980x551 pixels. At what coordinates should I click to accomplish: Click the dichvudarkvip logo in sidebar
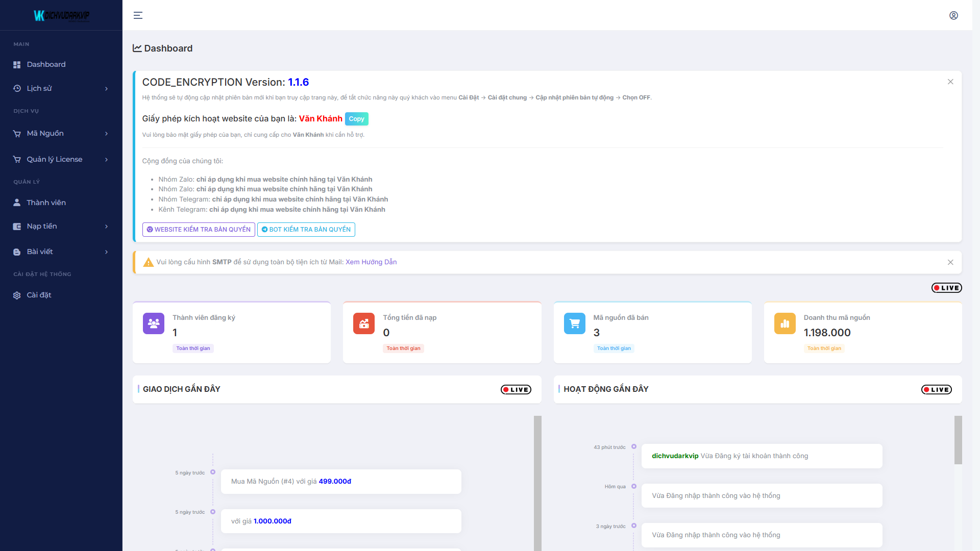point(61,15)
